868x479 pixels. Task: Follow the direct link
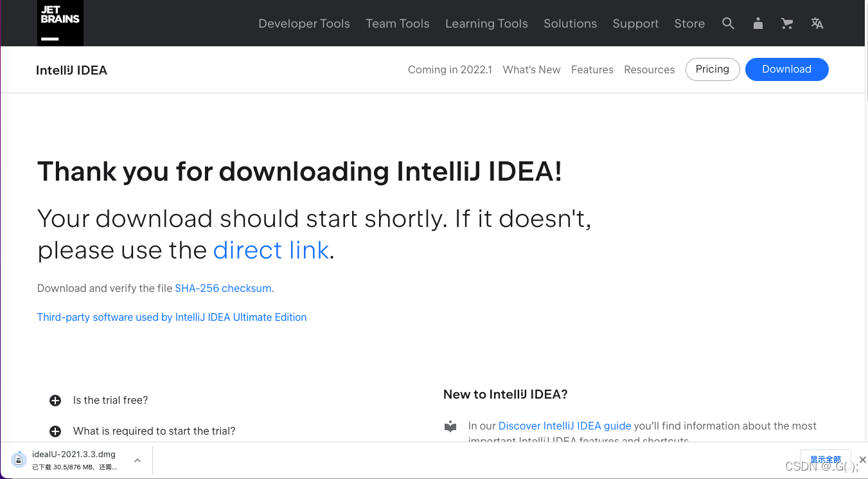(271, 250)
